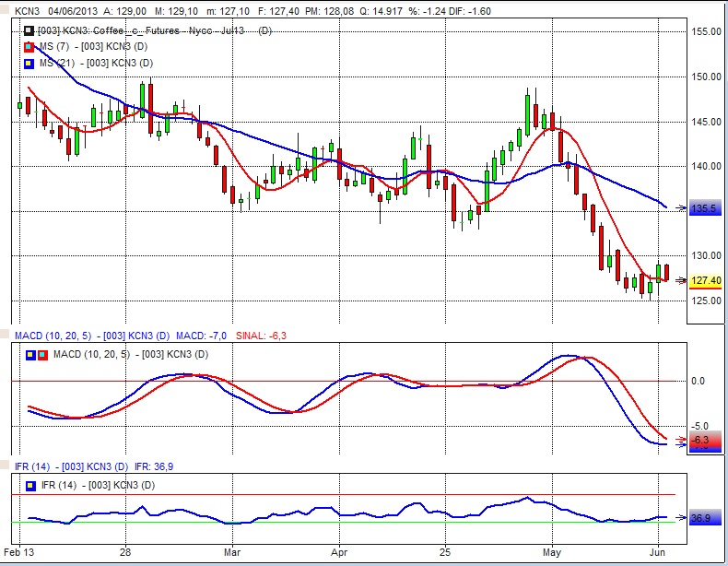728x566 pixels.
Task: Click the blue IFR (14) legend icon
Action: (x=32, y=486)
